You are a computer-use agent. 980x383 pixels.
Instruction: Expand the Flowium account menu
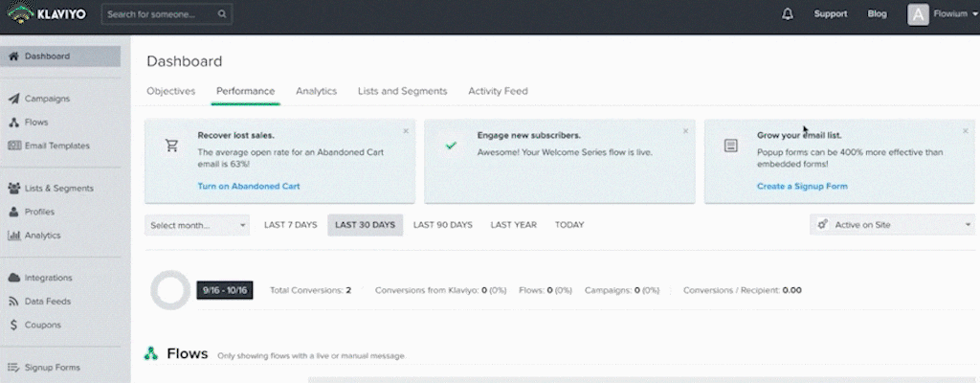click(954, 13)
